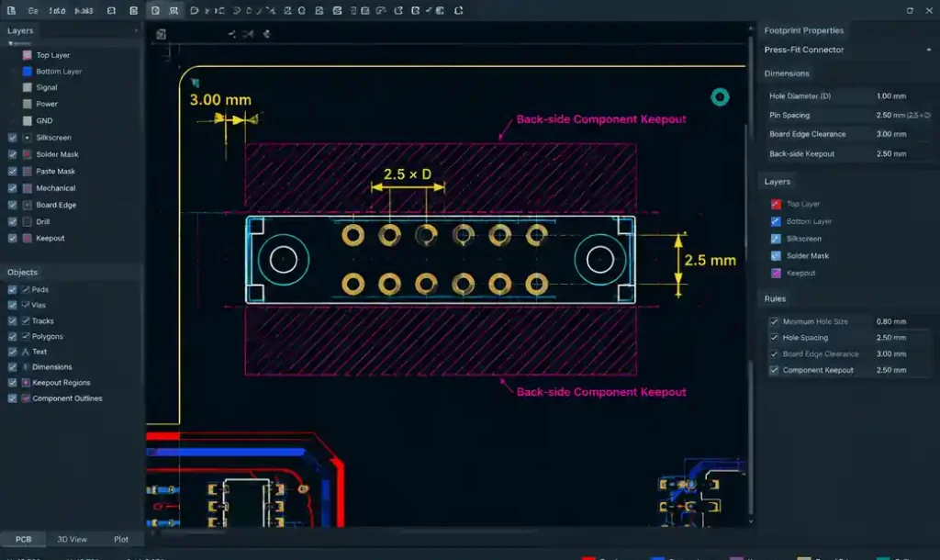Image resolution: width=940 pixels, height=560 pixels.
Task: Toggle the Hole Spacing rule checkbox
Action: point(774,338)
